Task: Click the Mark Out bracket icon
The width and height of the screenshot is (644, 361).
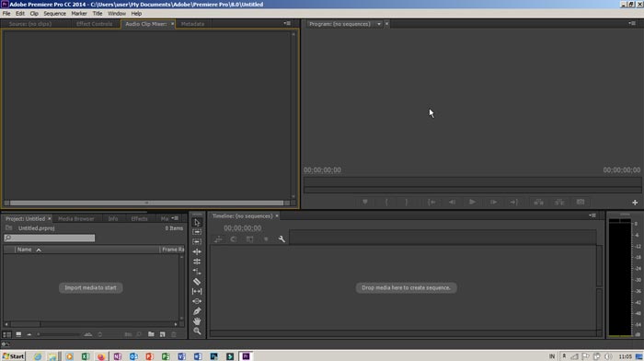Action: tap(407, 203)
